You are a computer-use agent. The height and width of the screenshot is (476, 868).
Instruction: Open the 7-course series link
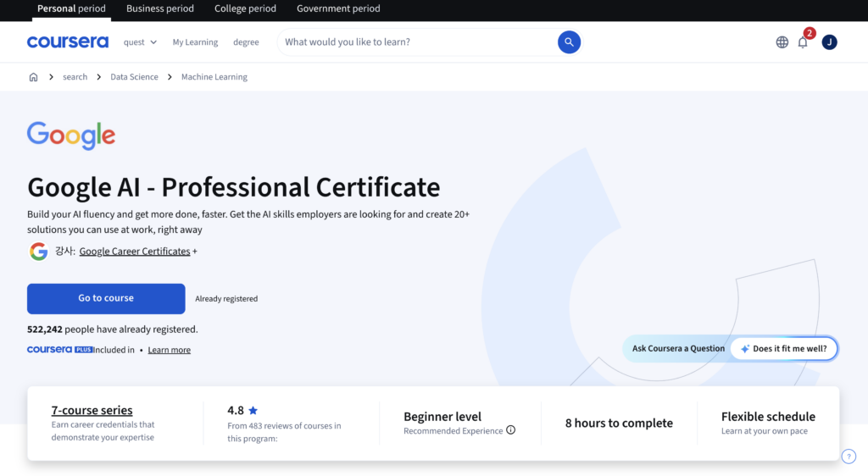[x=92, y=410]
